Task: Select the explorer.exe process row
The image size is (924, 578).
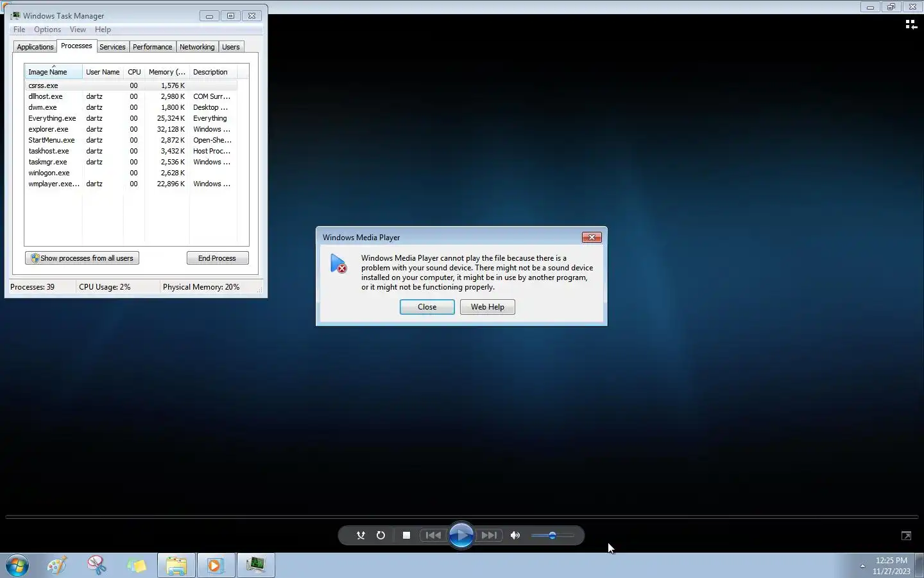Action: coord(131,129)
